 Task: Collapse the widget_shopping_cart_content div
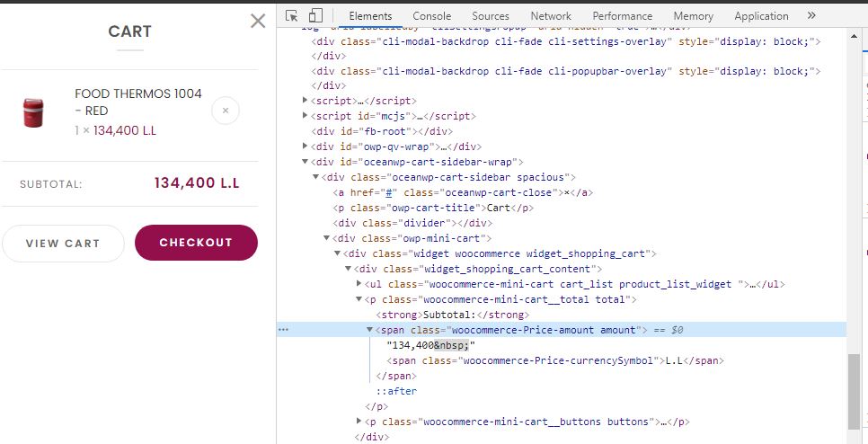point(349,269)
